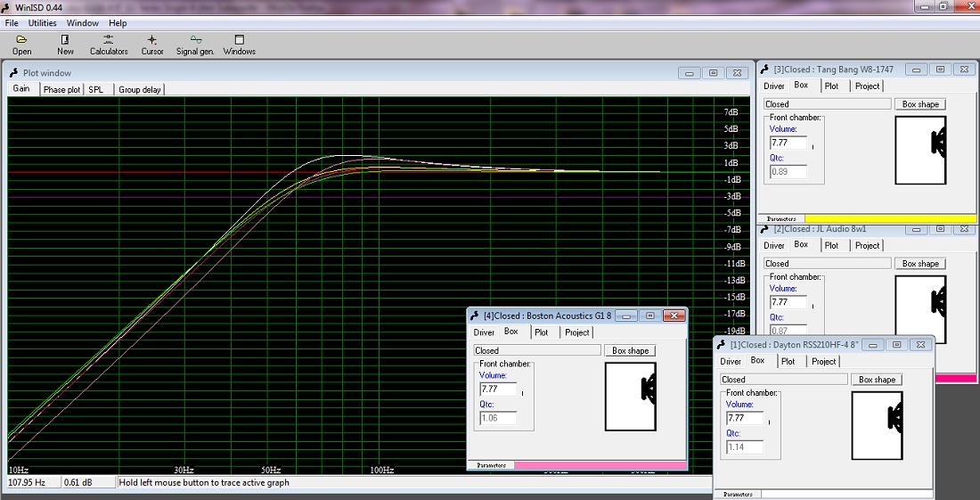Click yellow color bar in Tang Bang window
Viewport: 980px width, 500px height.
[891, 218]
